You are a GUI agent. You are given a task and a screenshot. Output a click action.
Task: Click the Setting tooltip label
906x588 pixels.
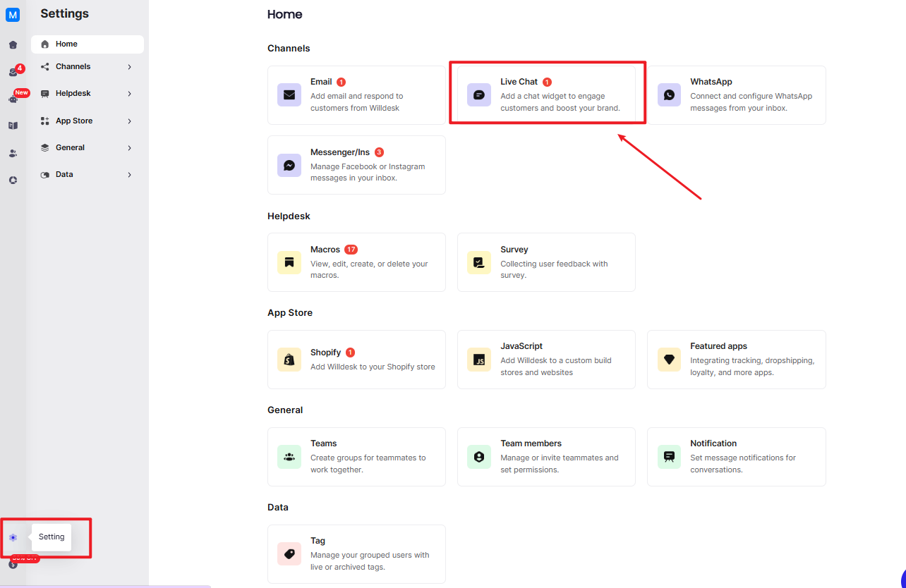point(52,537)
